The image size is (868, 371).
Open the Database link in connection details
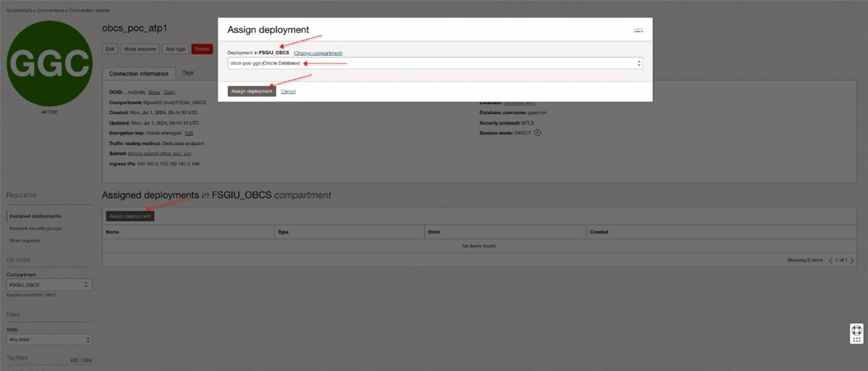pos(519,102)
